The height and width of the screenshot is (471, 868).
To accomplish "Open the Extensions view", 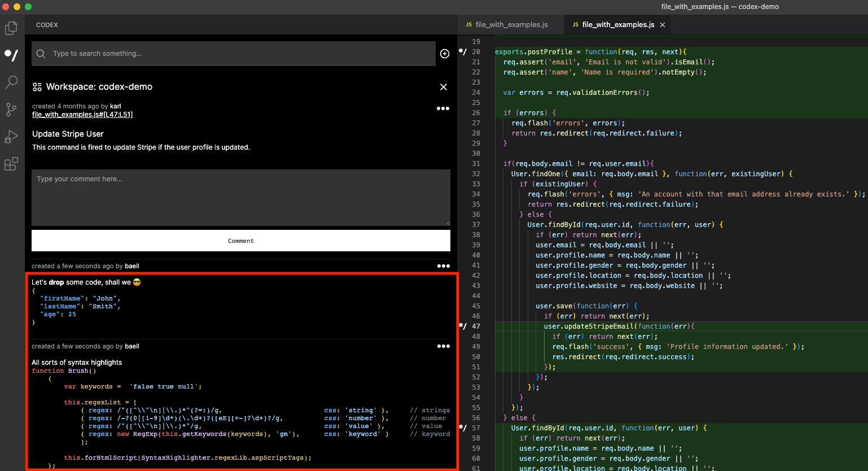I will pyautogui.click(x=11, y=164).
